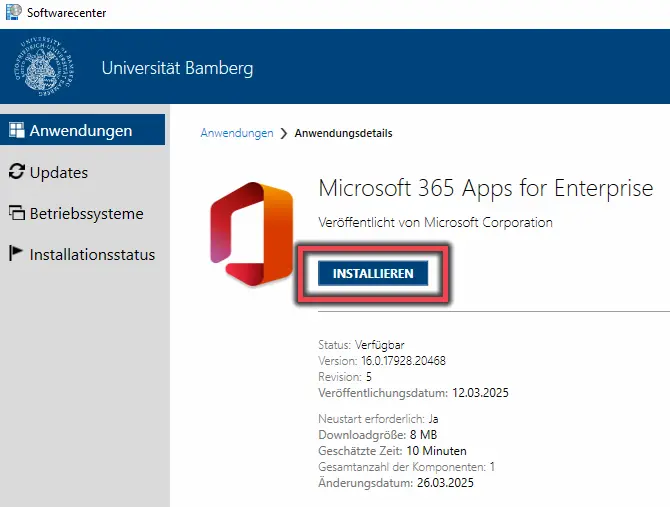Click the Betriebssysteme windows icon
Viewport: 670px width, 507px height.
point(17,213)
